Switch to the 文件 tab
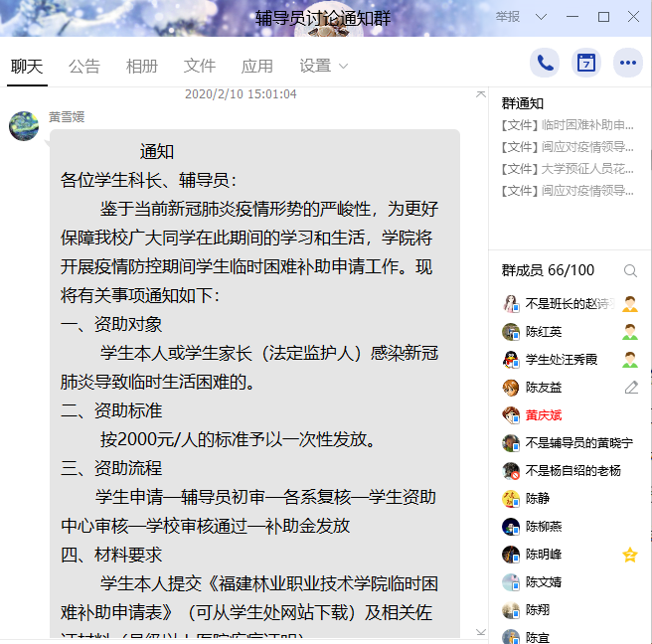Screen dimensions: 652x644 tap(200, 67)
